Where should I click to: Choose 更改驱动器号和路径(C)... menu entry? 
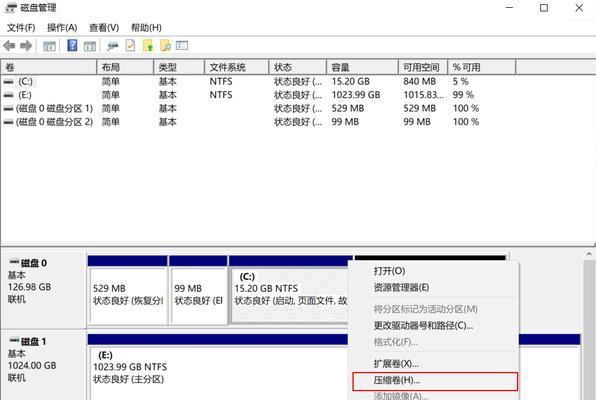point(423,325)
